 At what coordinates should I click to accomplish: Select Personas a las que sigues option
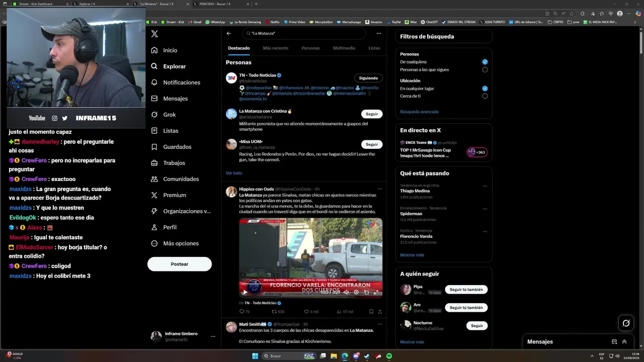[x=485, y=70]
